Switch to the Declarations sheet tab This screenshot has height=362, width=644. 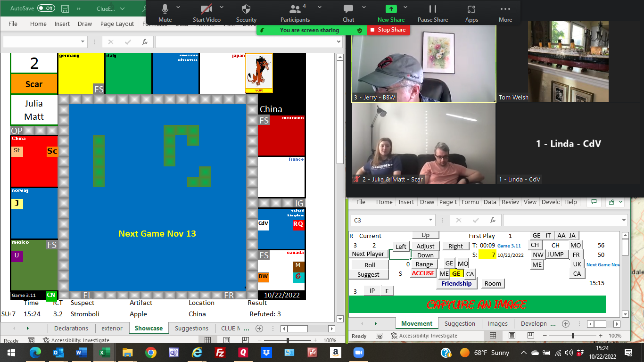point(71,328)
